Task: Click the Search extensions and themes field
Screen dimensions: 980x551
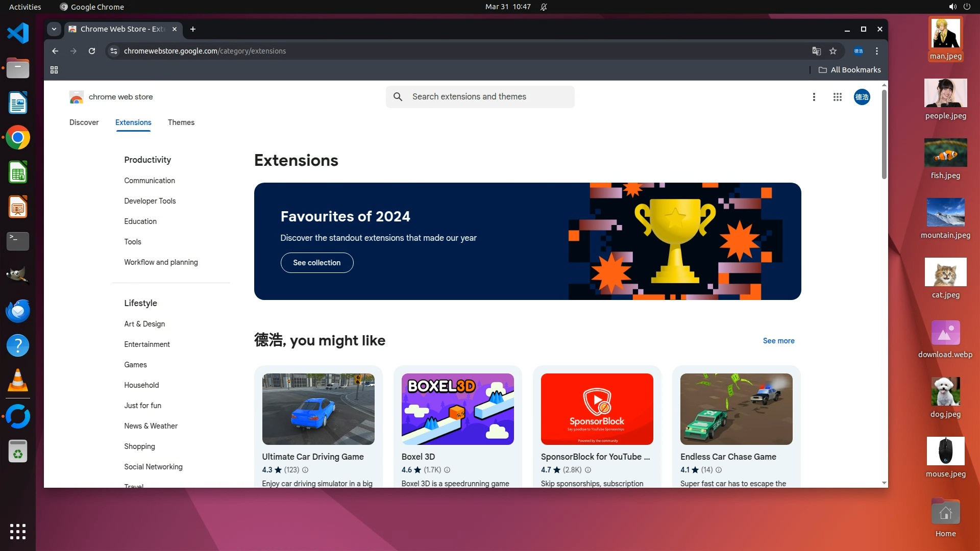Action: click(480, 97)
